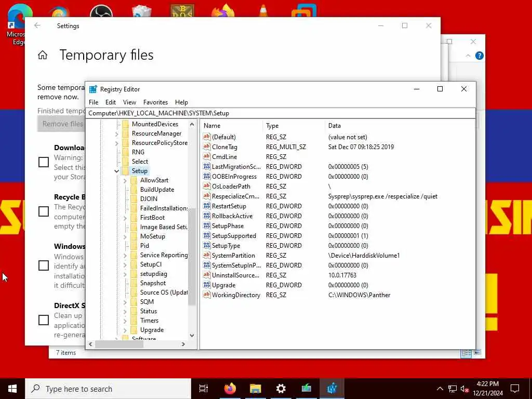Click tree pane horizontal scroll-right arrow
Screen dimensions: 532x399
183,344
